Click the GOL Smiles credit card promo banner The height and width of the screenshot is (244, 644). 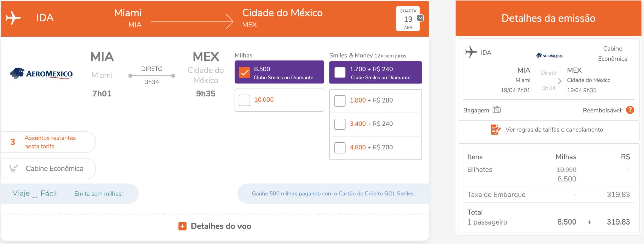(x=333, y=194)
